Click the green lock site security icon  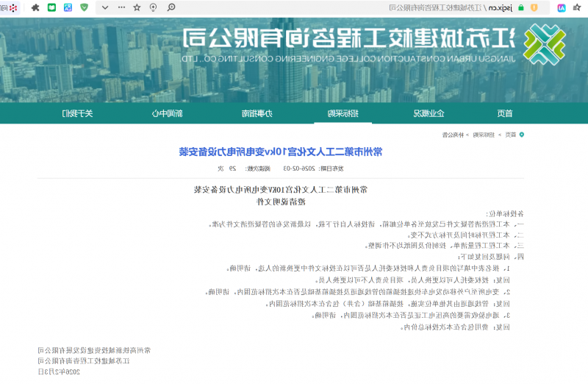click(x=521, y=7)
